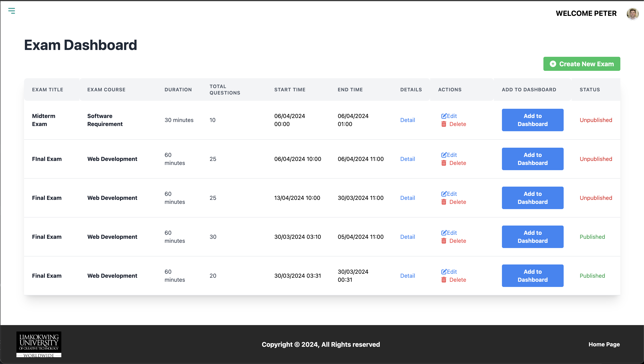
Task: Click the plus icon on Create New Exam
Action: pyautogui.click(x=553, y=64)
